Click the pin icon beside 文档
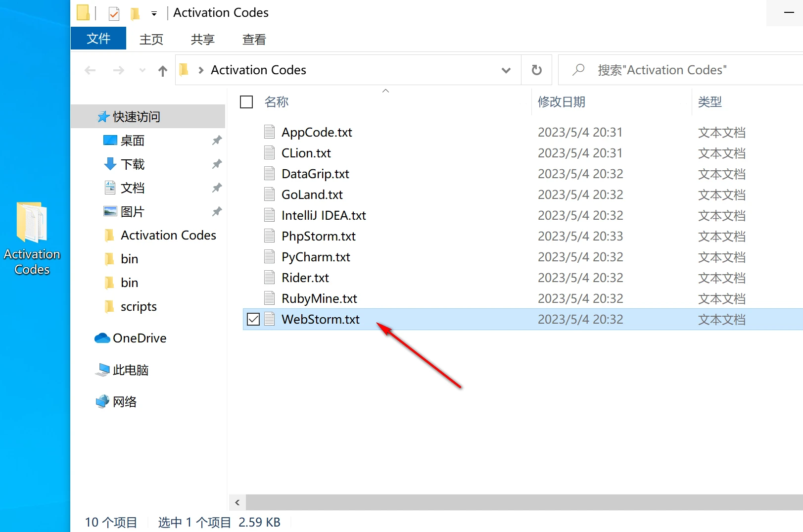803x532 pixels. pyautogui.click(x=217, y=188)
